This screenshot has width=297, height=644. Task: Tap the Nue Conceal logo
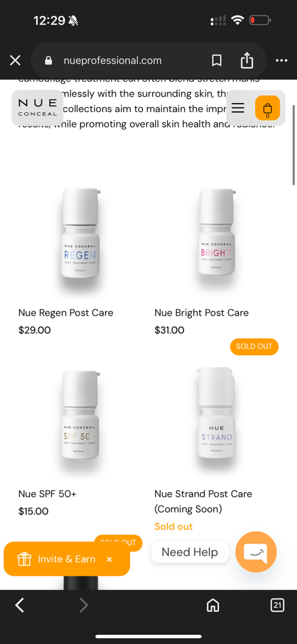pyautogui.click(x=37, y=108)
